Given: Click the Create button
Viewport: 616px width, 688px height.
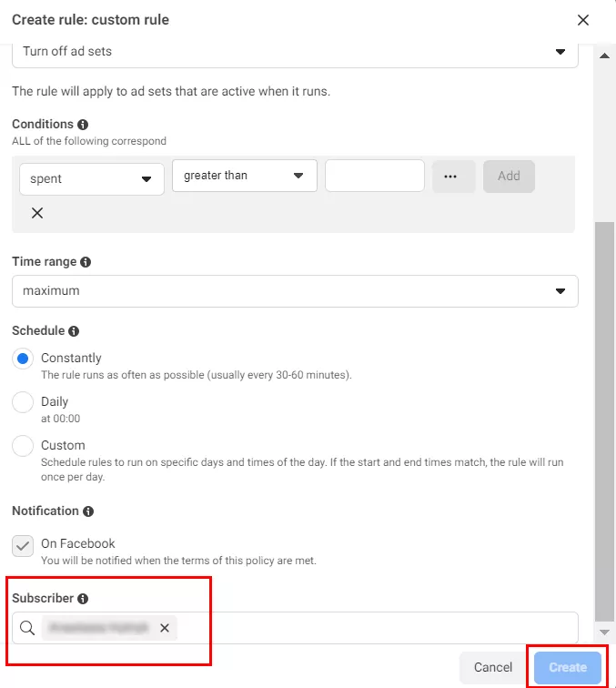Looking at the screenshot, I should point(568,667).
